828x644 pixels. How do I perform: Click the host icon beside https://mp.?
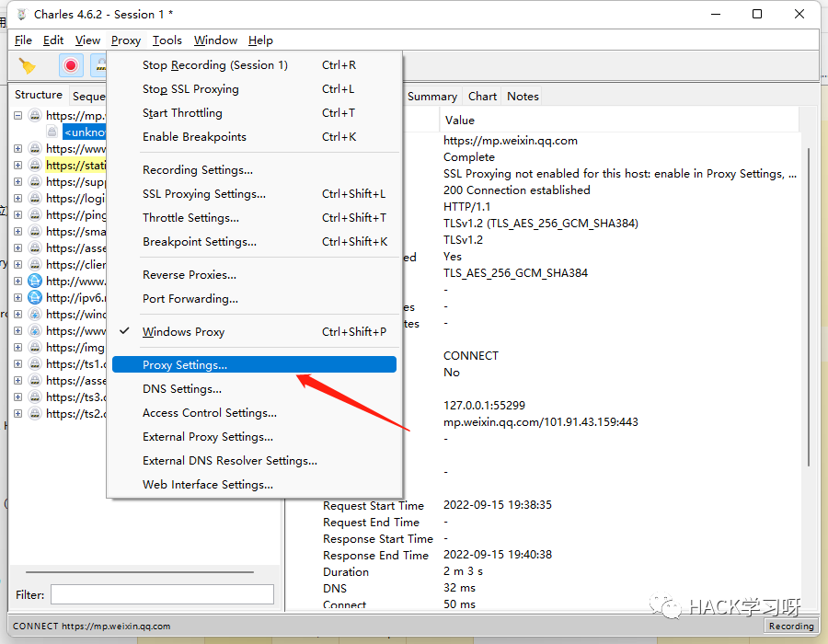click(35, 115)
